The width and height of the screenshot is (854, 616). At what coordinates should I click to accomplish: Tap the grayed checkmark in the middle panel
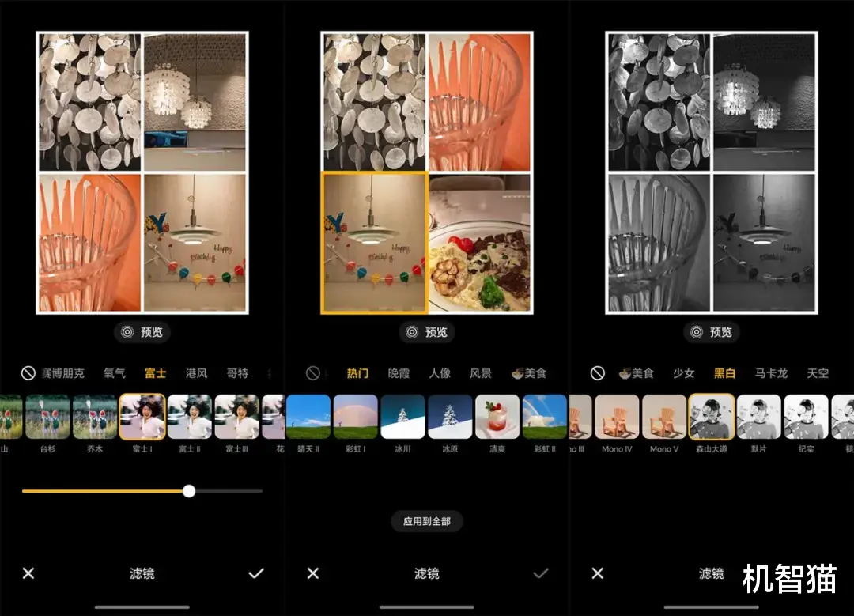pos(542,573)
